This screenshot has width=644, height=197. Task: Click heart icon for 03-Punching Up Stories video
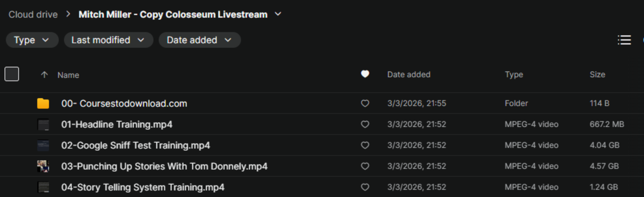click(x=365, y=166)
